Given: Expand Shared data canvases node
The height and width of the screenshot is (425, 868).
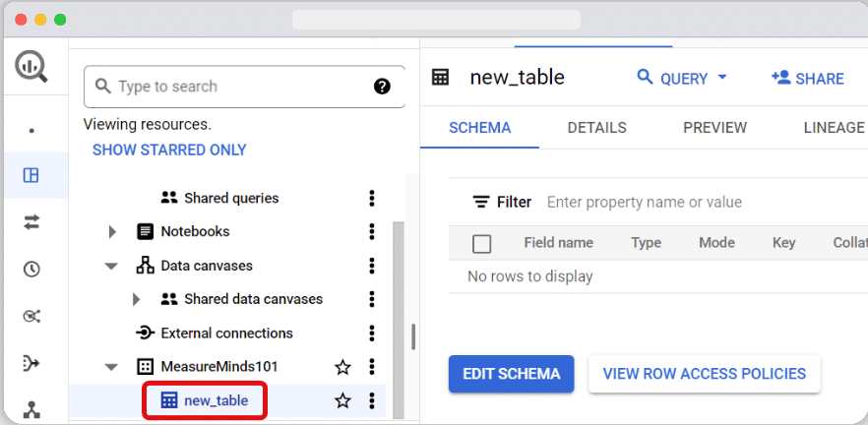Looking at the screenshot, I should pyautogui.click(x=136, y=300).
